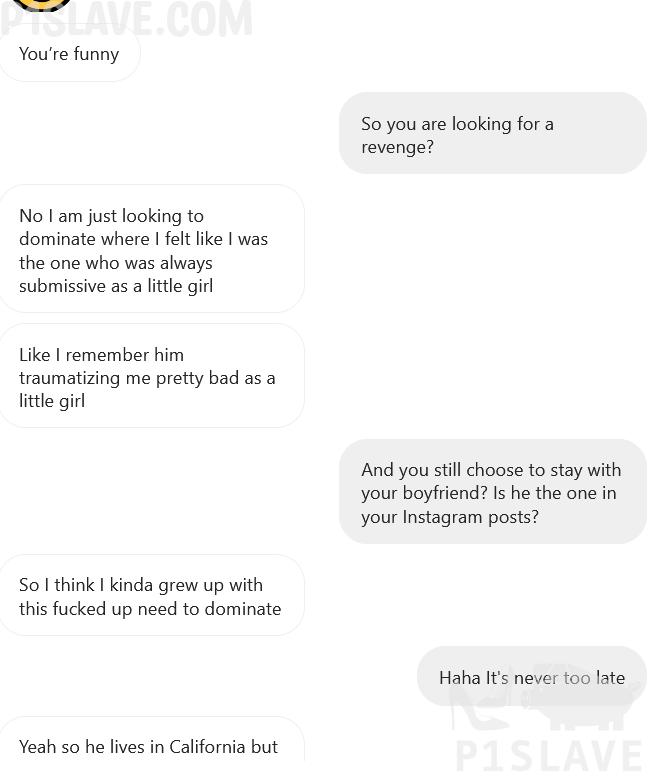The image size is (654, 784).
Task: Select the "You're funny" message bubble
Action: (70, 54)
